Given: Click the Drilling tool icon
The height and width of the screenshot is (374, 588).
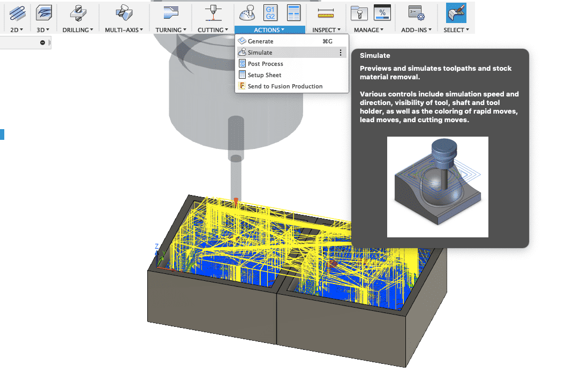Looking at the screenshot, I should [78, 13].
